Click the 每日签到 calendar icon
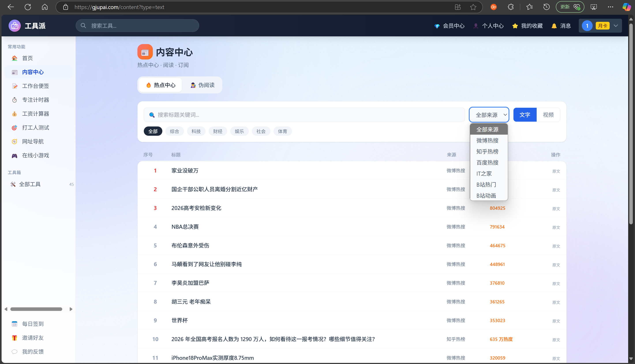635x364 pixels. [x=15, y=324]
